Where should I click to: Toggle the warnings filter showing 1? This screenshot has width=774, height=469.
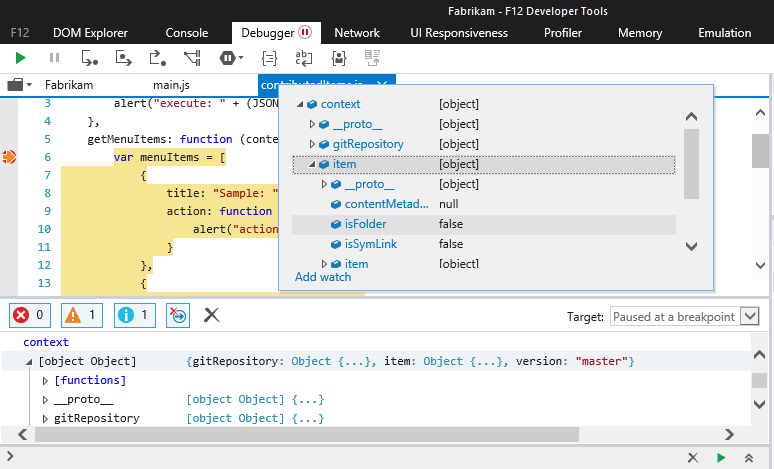point(82,316)
